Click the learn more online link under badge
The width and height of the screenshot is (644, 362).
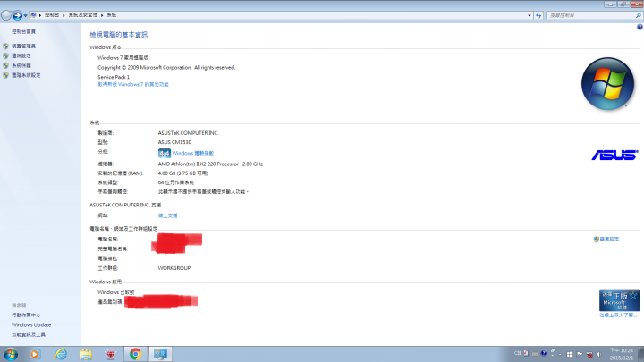click(618, 316)
